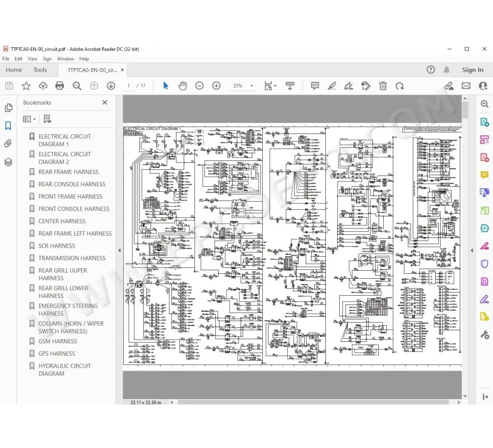Switch to the Tools tab
Viewport: 493px width, 448px height.
pos(40,70)
